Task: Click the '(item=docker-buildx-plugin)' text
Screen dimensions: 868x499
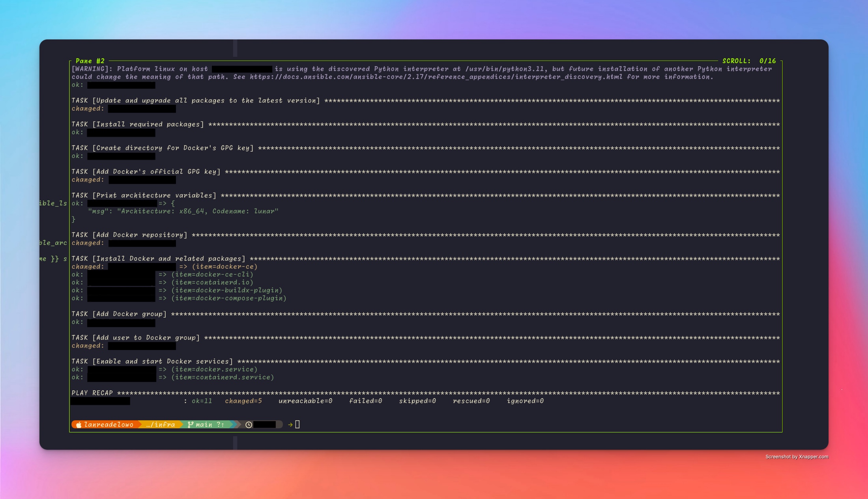Action: (x=227, y=290)
